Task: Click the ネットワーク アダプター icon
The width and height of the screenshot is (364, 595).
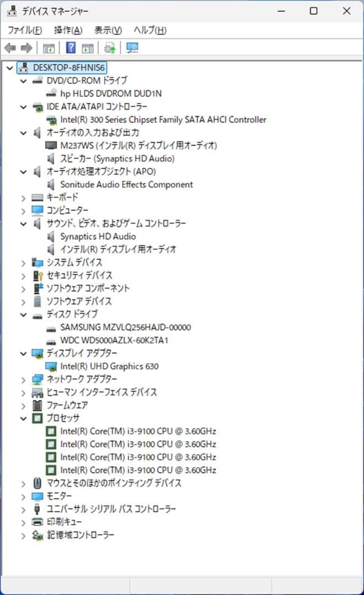Action: coord(37,379)
